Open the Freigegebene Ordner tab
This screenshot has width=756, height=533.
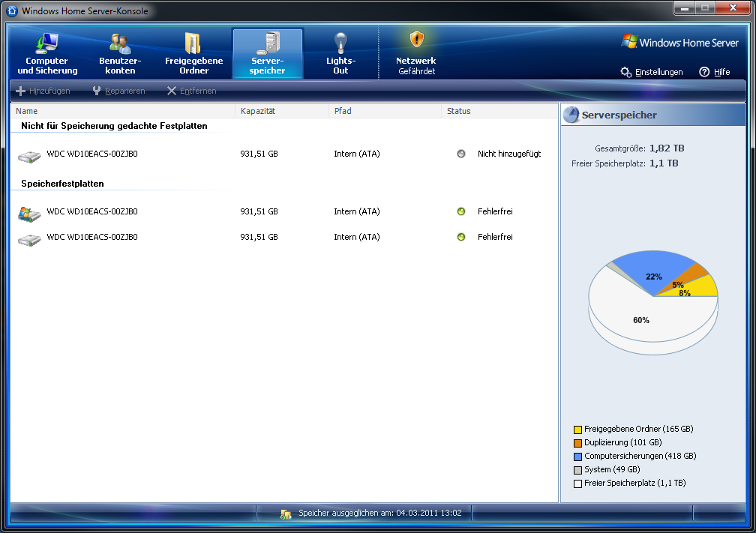193,53
